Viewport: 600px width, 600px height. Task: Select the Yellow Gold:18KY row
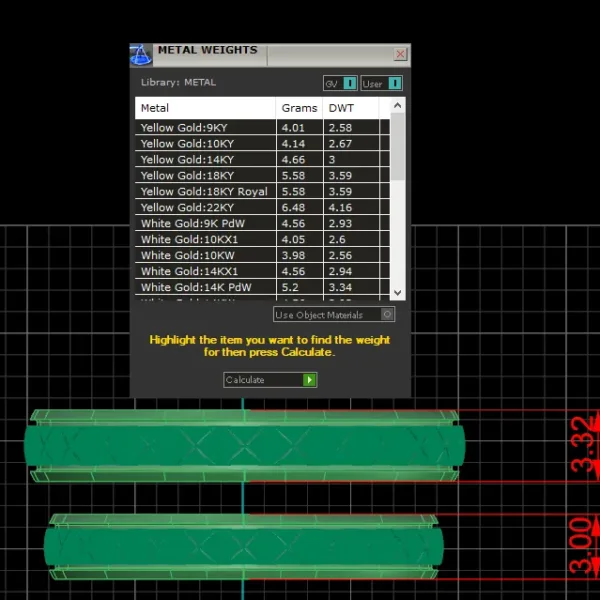click(x=262, y=176)
